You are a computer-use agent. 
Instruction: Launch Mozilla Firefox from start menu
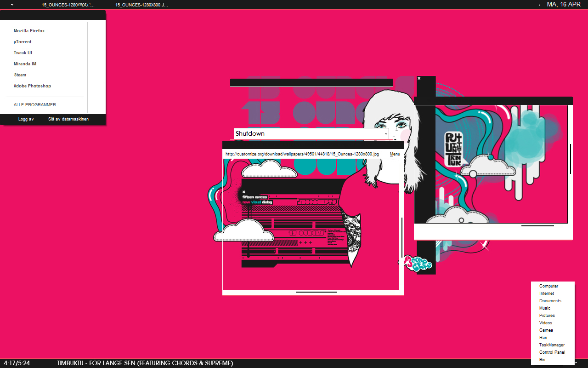pos(29,31)
